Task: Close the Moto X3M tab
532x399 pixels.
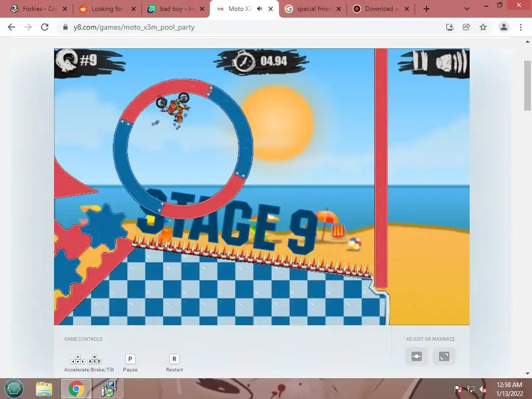Action: click(x=270, y=9)
